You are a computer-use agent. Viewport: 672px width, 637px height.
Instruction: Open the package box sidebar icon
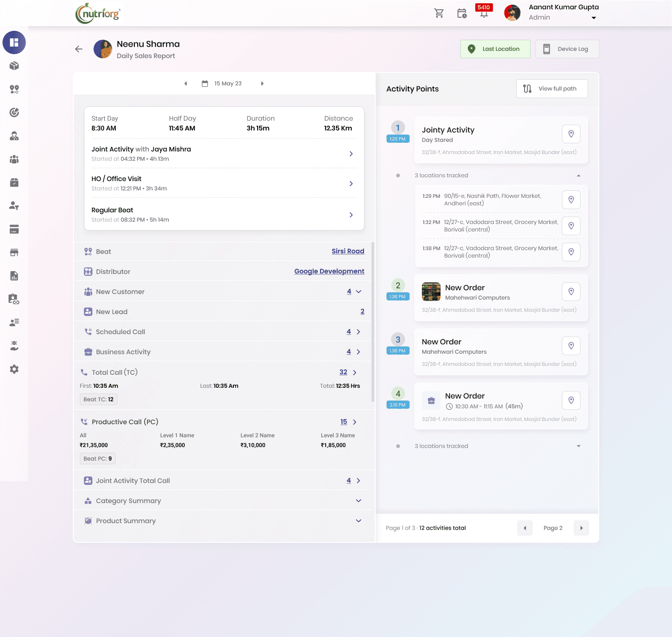14,66
